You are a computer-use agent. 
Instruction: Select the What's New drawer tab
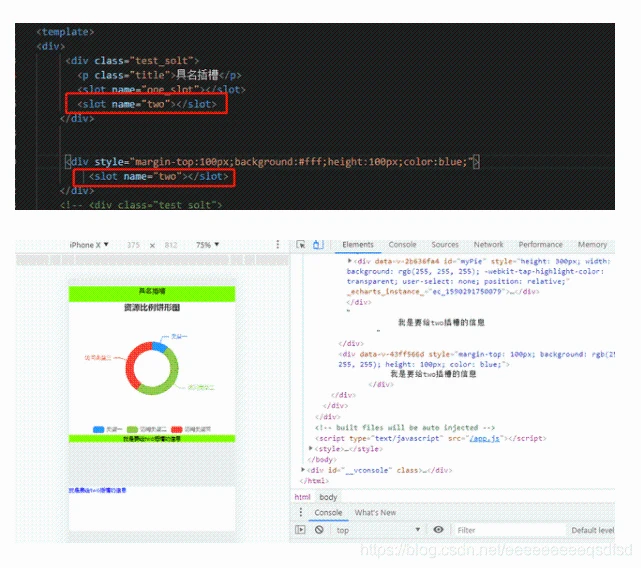pyautogui.click(x=375, y=513)
